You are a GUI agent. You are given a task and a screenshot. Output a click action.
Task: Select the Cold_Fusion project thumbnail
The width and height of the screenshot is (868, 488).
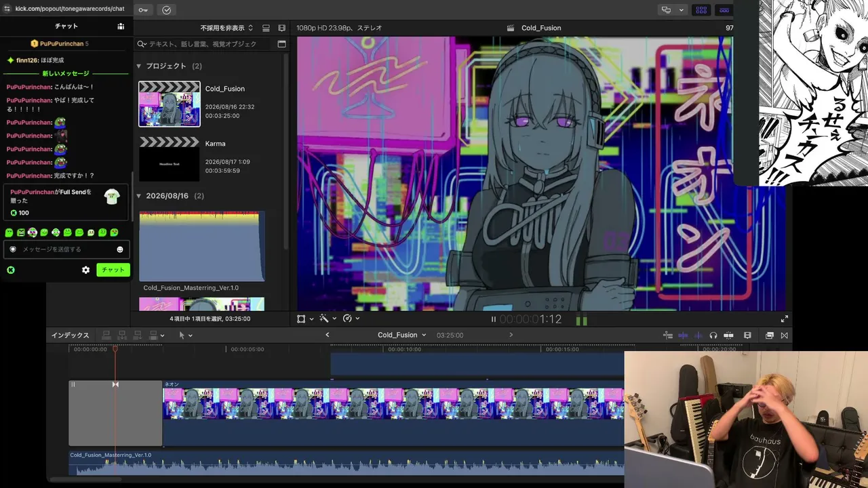(170, 104)
